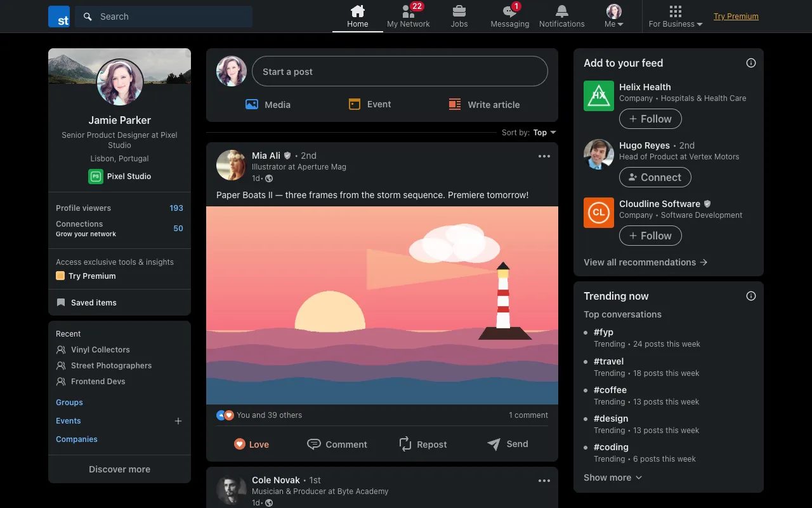Open the lighthouse illustration image
The height and width of the screenshot is (508, 812).
pyautogui.click(x=382, y=305)
